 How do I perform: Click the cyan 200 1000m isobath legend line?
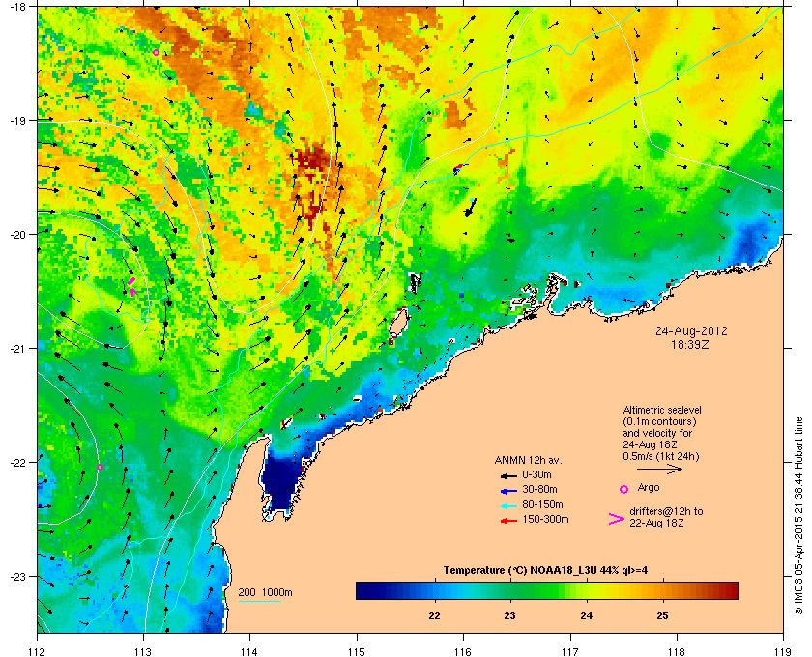tap(259, 601)
